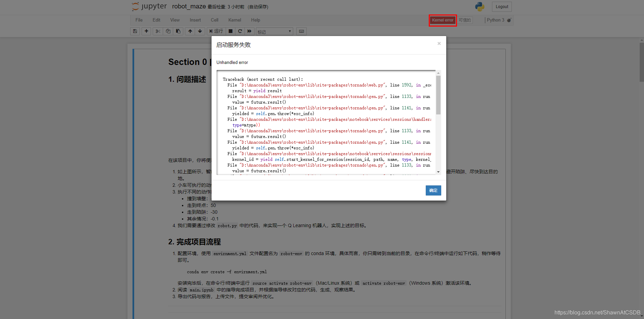This screenshot has height=319, width=644.
Task: Restart the kernel using the refresh icon
Action: tap(240, 31)
